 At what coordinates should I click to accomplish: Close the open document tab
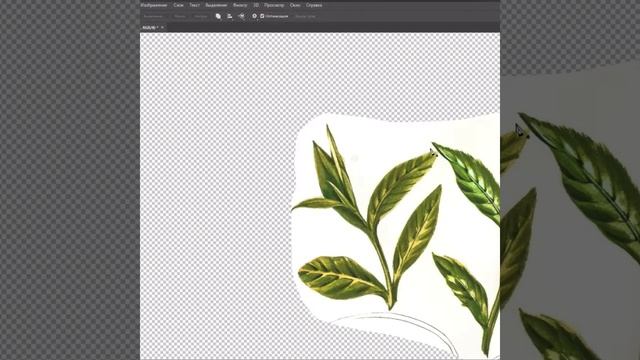[x=162, y=27]
